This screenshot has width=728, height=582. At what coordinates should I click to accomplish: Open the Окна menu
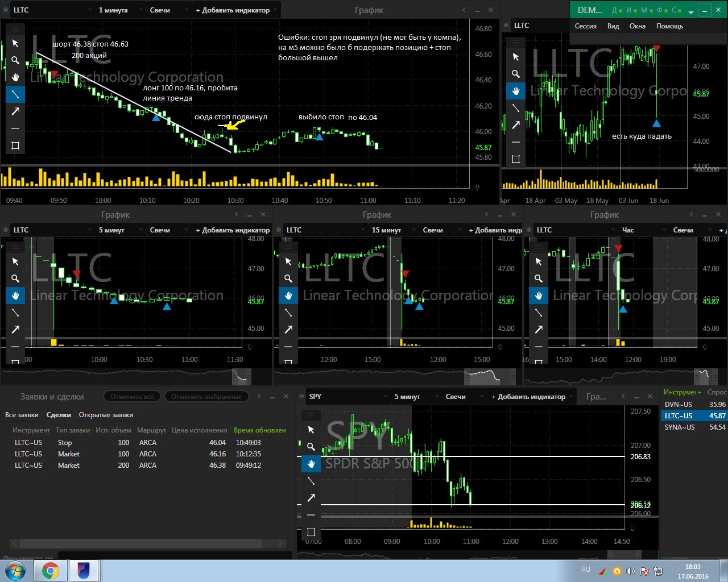[638, 26]
